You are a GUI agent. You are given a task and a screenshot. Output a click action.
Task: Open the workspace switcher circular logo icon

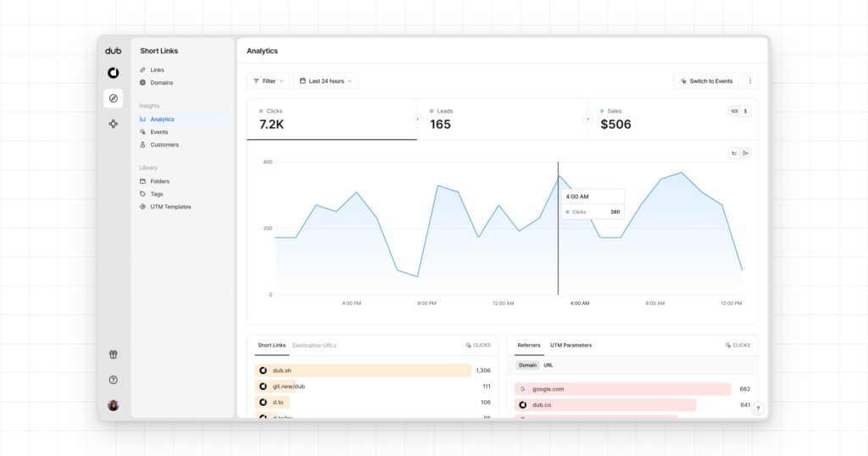point(113,73)
